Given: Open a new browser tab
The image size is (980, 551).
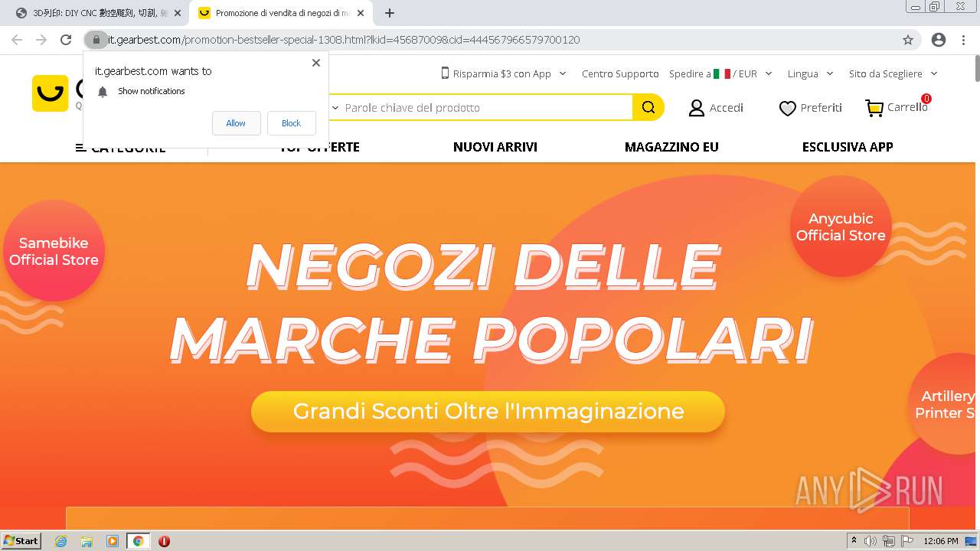Looking at the screenshot, I should coord(390,13).
